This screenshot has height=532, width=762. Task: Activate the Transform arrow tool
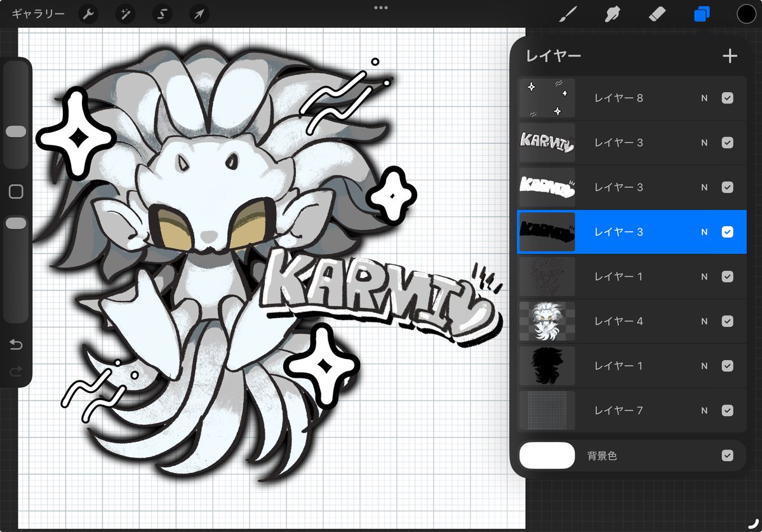199,13
